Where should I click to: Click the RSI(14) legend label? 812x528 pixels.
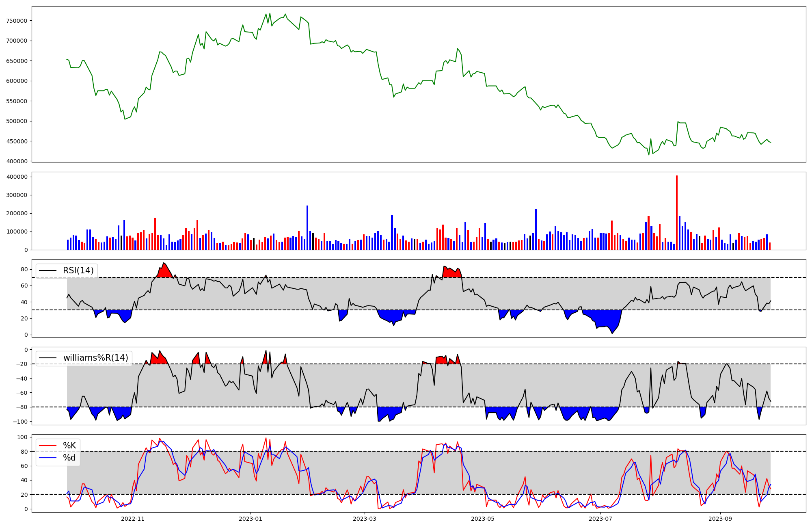(x=78, y=270)
